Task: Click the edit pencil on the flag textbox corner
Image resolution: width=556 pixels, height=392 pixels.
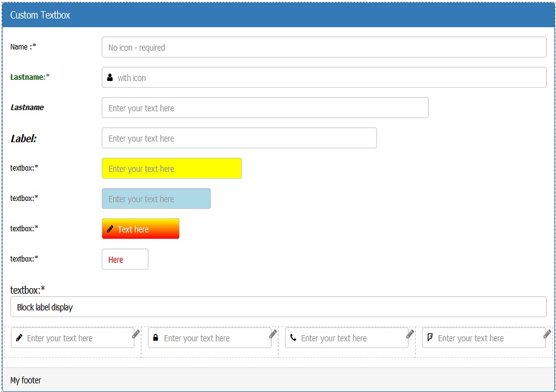Action: (547, 333)
